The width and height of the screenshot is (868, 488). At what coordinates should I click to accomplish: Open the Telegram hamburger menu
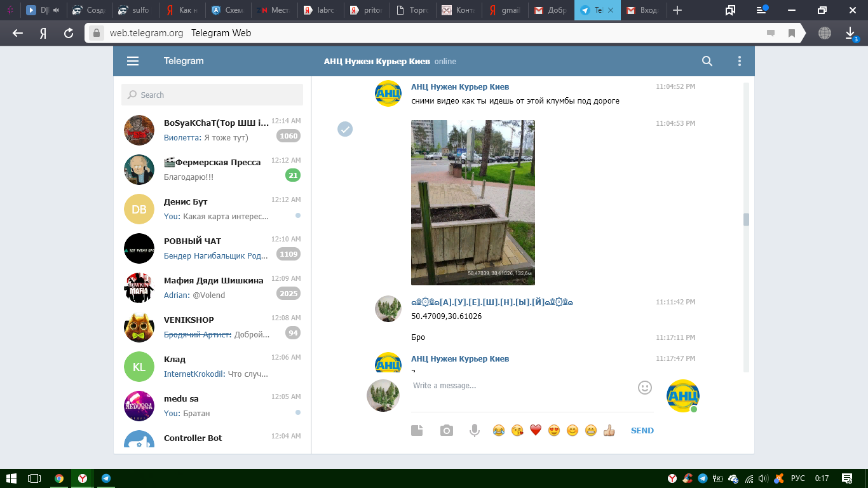click(133, 61)
